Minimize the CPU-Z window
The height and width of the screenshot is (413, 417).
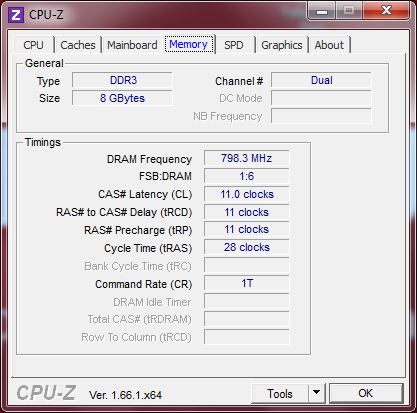[322, 11]
